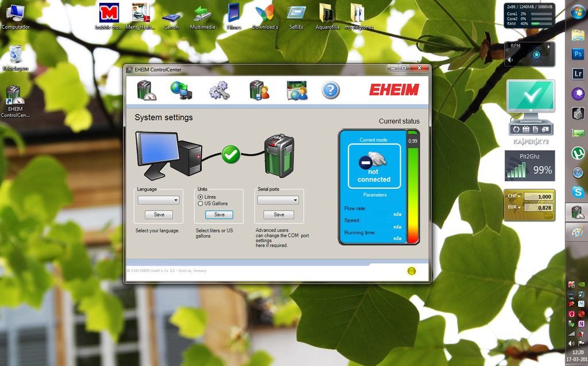The image size is (588, 366).
Task: Select the Litres radio button
Action: point(200,197)
